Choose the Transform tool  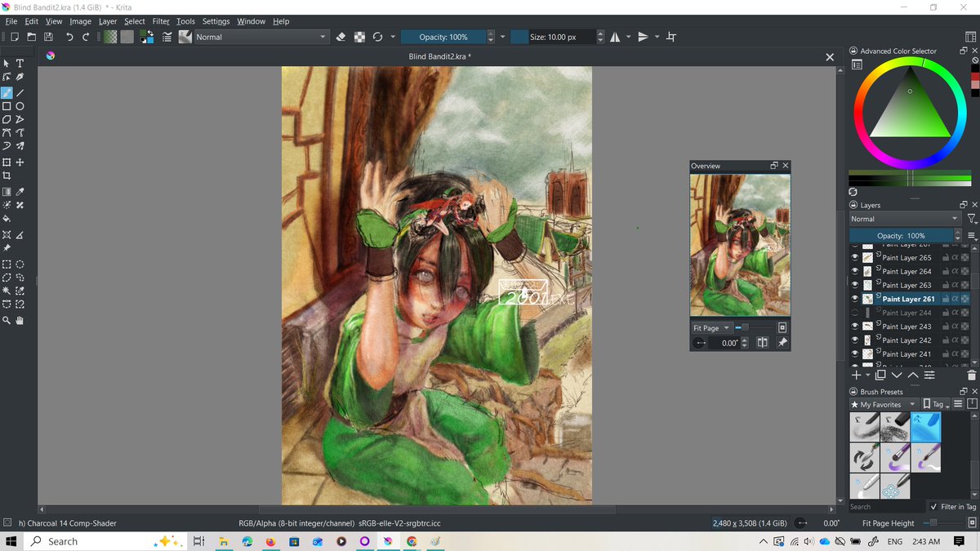click(7, 162)
